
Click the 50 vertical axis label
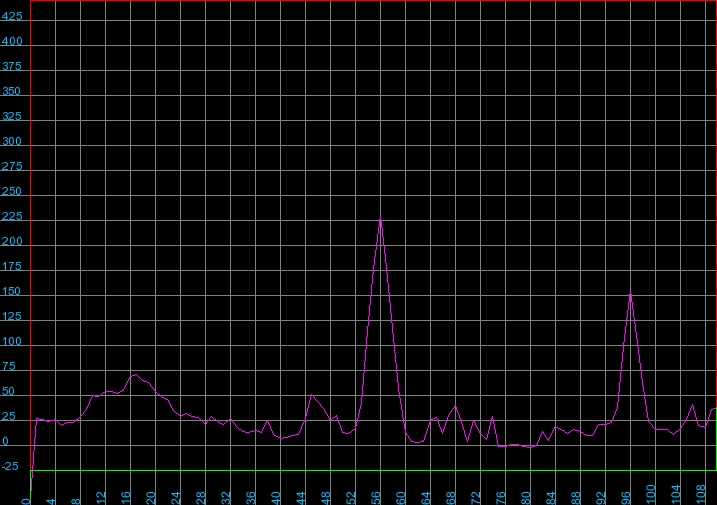click(8, 392)
